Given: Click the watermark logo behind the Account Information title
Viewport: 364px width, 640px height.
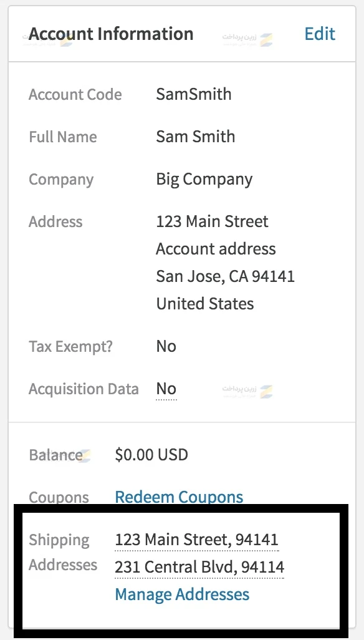Looking at the screenshot, I should point(49,39).
